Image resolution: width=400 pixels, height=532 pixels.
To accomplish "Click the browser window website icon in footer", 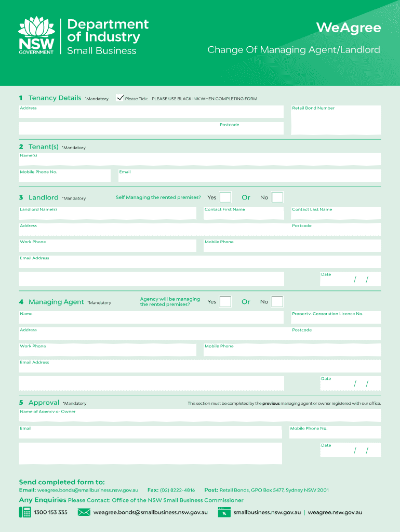I will [x=224, y=512].
